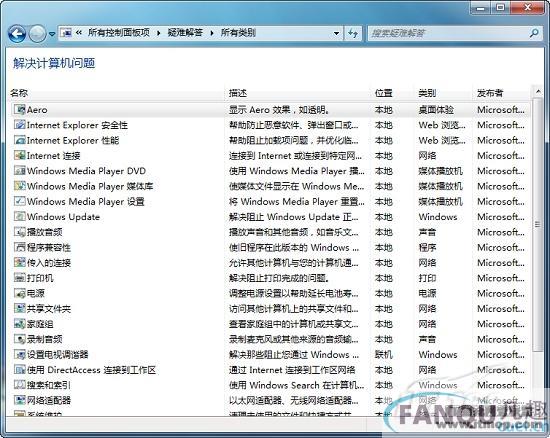550x438 pixels.
Task: Select the 网络适配器 row name text
Action: click(49, 400)
